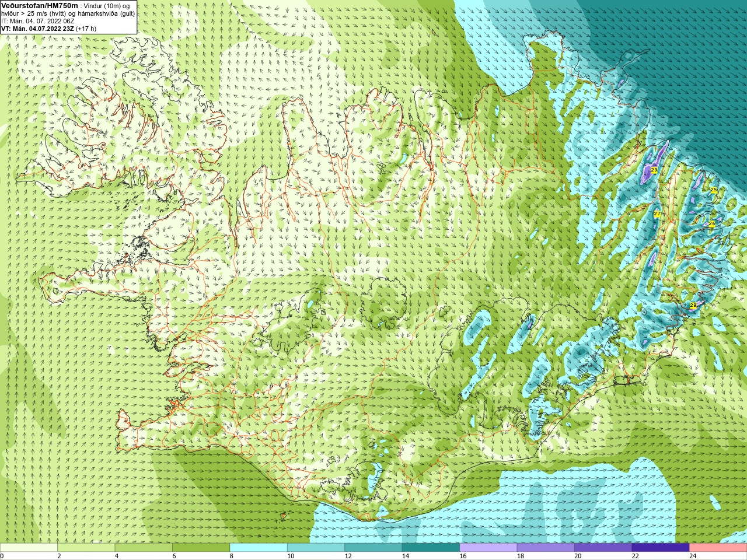Click the violet 20–22 m/s legend swatch

(603, 548)
